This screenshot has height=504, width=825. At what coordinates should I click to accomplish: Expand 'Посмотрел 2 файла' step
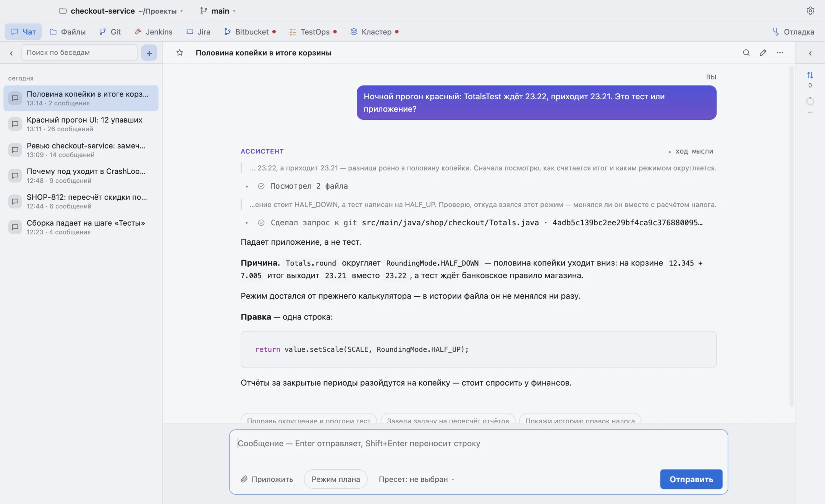[x=247, y=186]
